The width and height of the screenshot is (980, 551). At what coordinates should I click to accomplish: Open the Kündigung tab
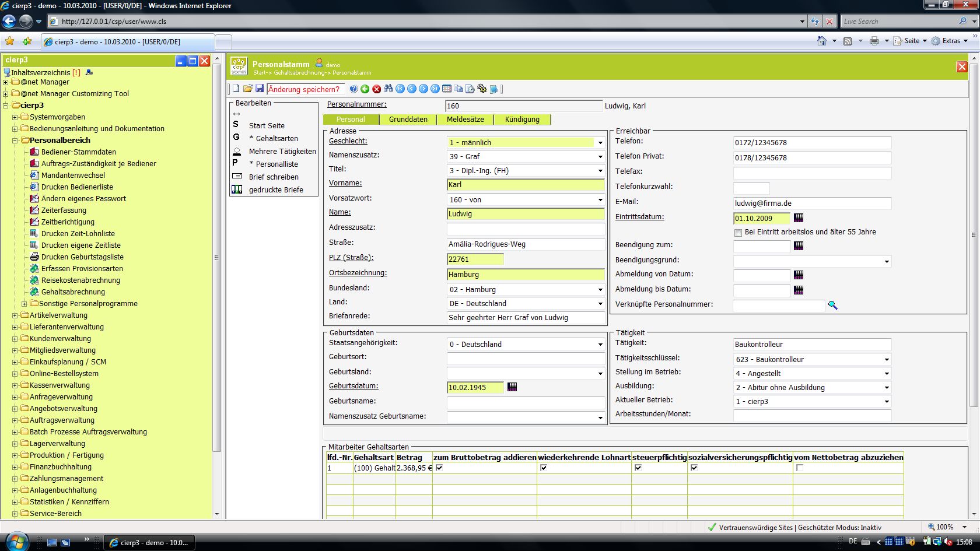(522, 120)
